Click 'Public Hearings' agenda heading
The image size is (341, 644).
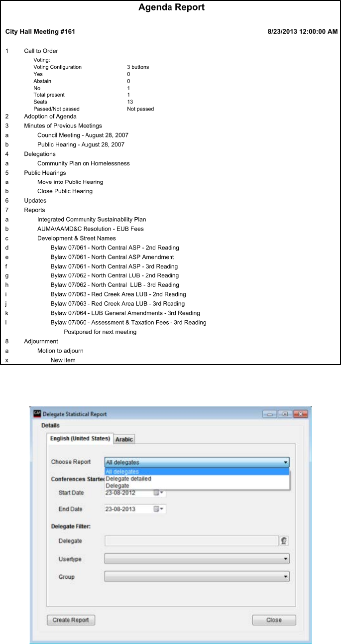coord(45,173)
